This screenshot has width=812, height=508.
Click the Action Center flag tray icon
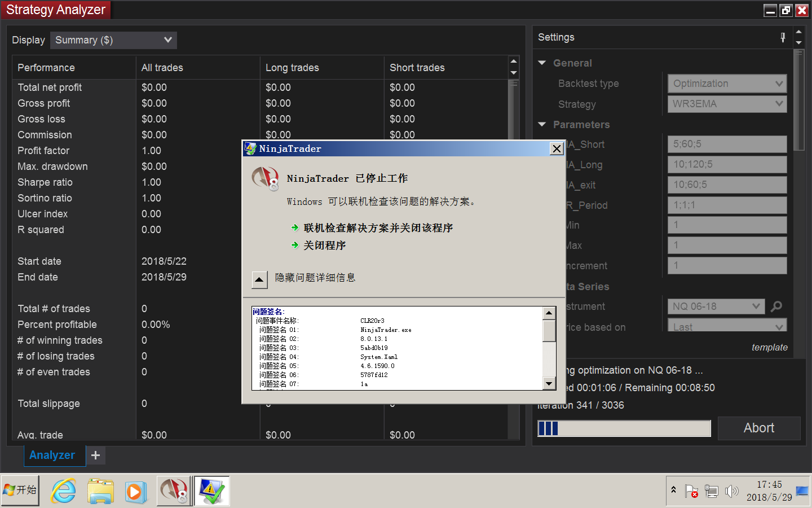(691, 491)
